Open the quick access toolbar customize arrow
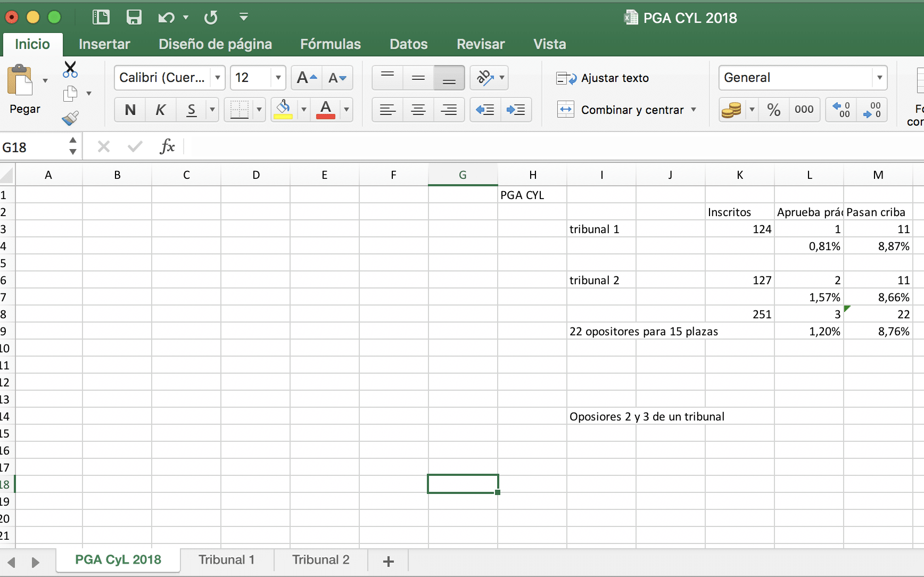The image size is (924, 577). (244, 18)
